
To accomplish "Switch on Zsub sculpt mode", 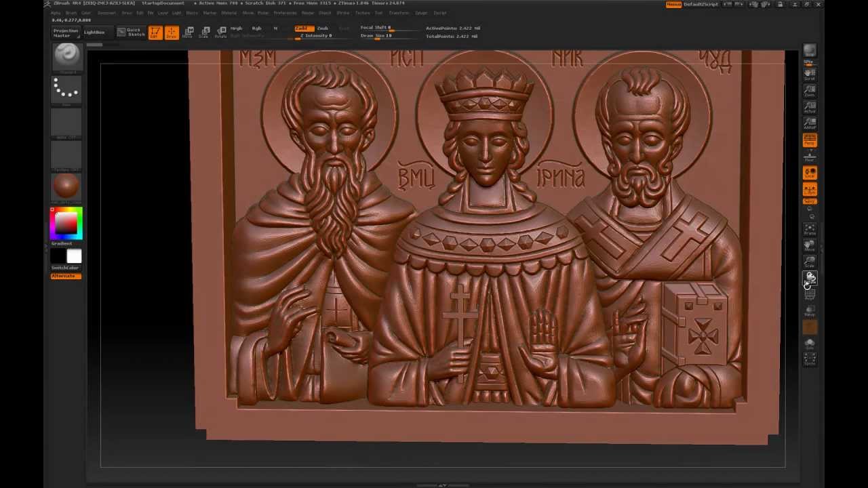I will click(x=323, y=28).
